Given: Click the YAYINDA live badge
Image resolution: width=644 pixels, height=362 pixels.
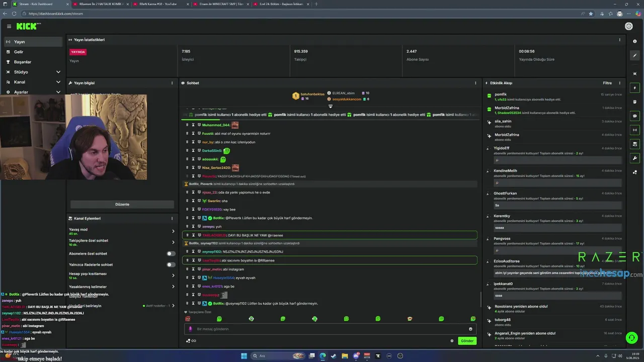Looking at the screenshot, I should tap(78, 52).
